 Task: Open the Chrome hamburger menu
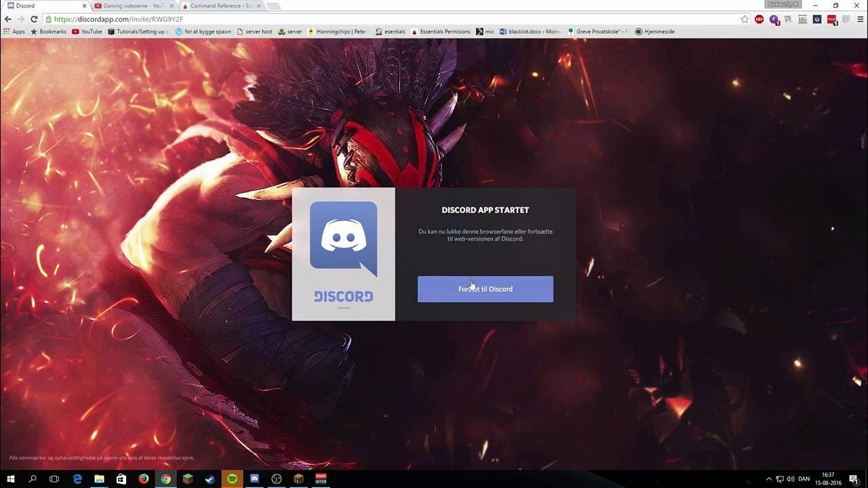pyautogui.click(x=860, y=19)
